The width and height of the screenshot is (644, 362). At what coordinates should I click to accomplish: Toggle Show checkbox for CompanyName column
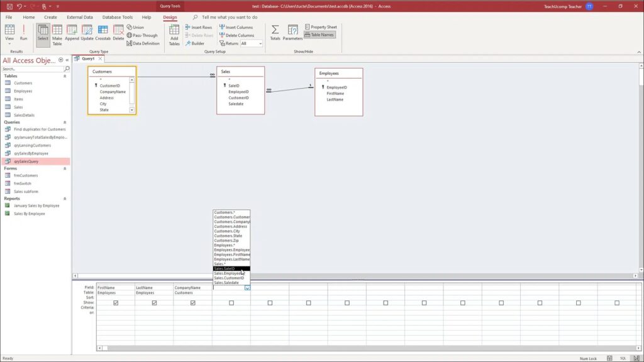(192, 303)
